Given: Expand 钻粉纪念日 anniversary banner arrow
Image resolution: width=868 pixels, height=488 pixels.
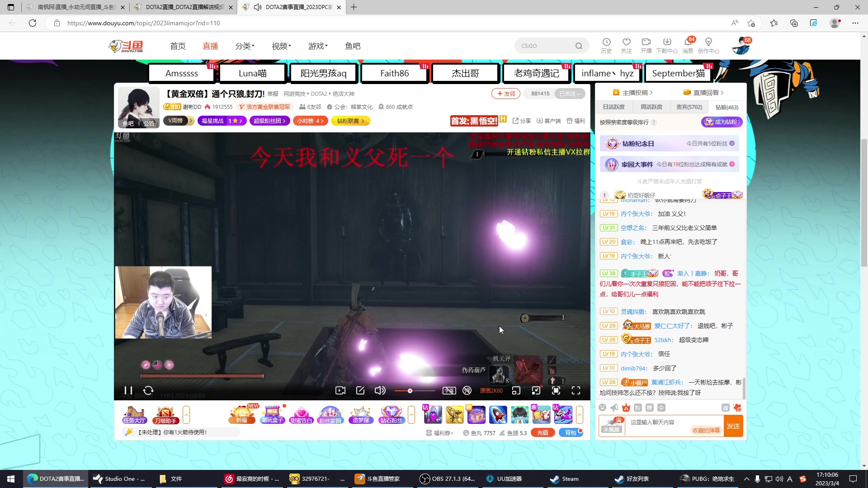Looking at the screenshot, I should point(732,144).
